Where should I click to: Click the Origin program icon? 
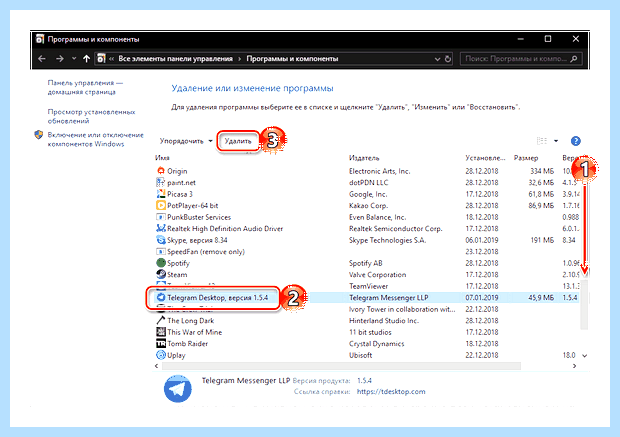(161, 171)
